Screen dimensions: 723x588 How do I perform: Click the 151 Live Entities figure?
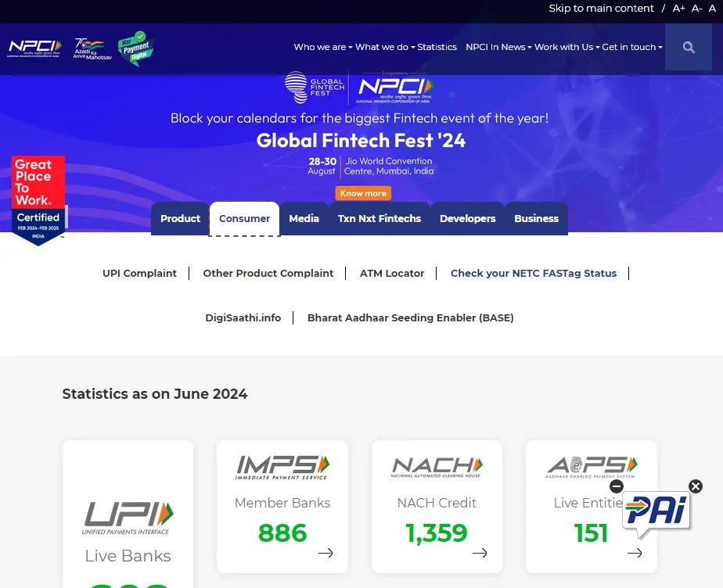[591, 533]
